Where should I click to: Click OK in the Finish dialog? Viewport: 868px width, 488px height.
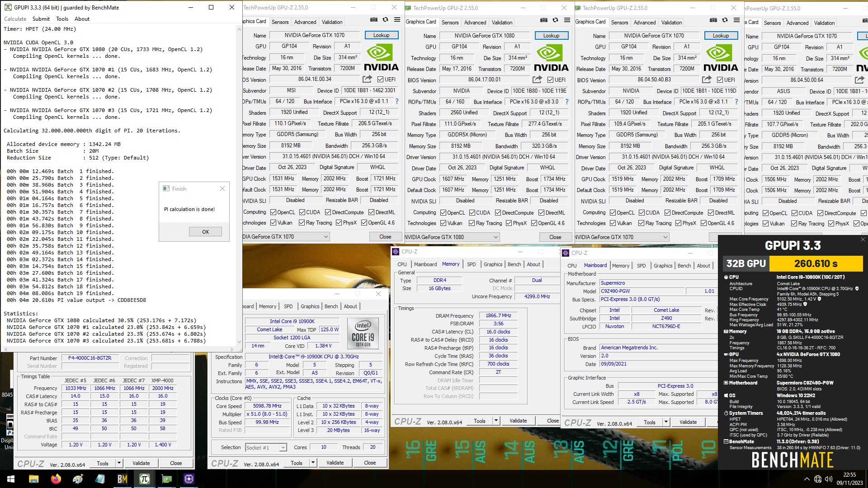click(205, 232)
